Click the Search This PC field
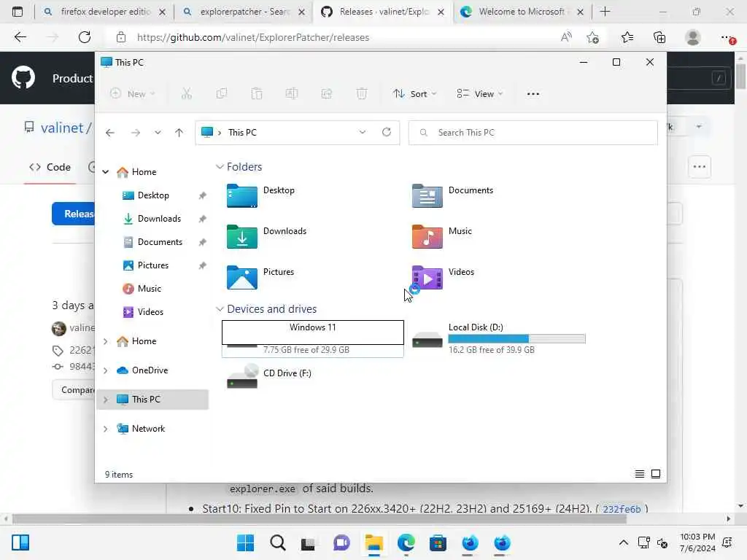 [x=533, y=133]
